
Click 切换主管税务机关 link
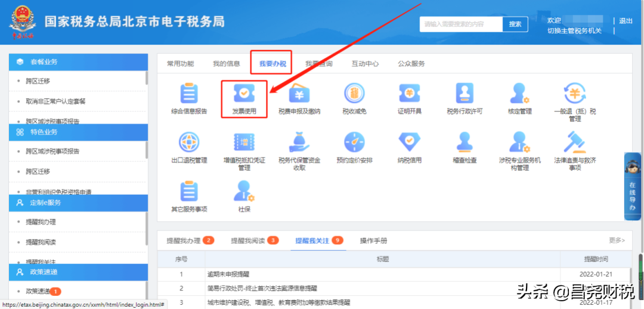(574, 31)
